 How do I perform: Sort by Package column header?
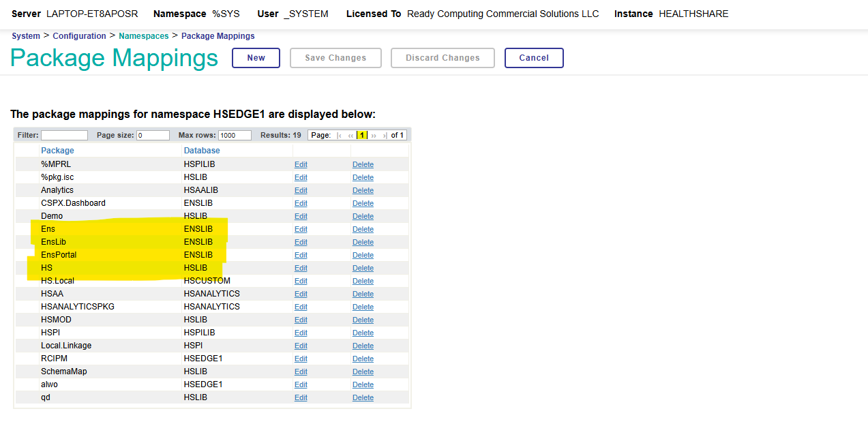click(x=57, y=151)
